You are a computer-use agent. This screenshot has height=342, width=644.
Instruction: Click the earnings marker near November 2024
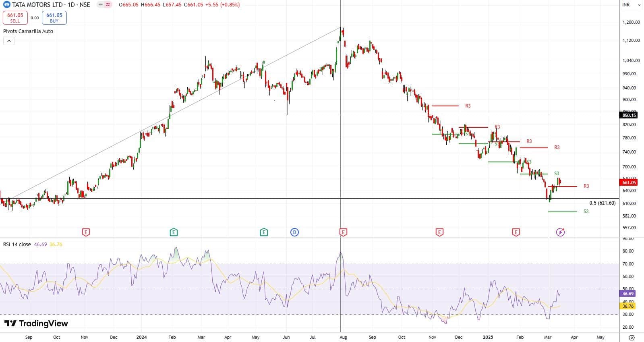pos(439,232)
